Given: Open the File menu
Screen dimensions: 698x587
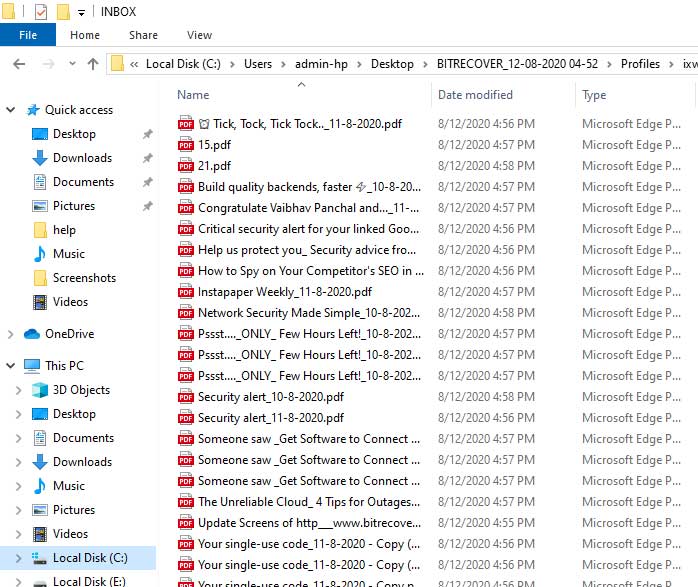Looking at the screenshot, I should click(28, 35).
